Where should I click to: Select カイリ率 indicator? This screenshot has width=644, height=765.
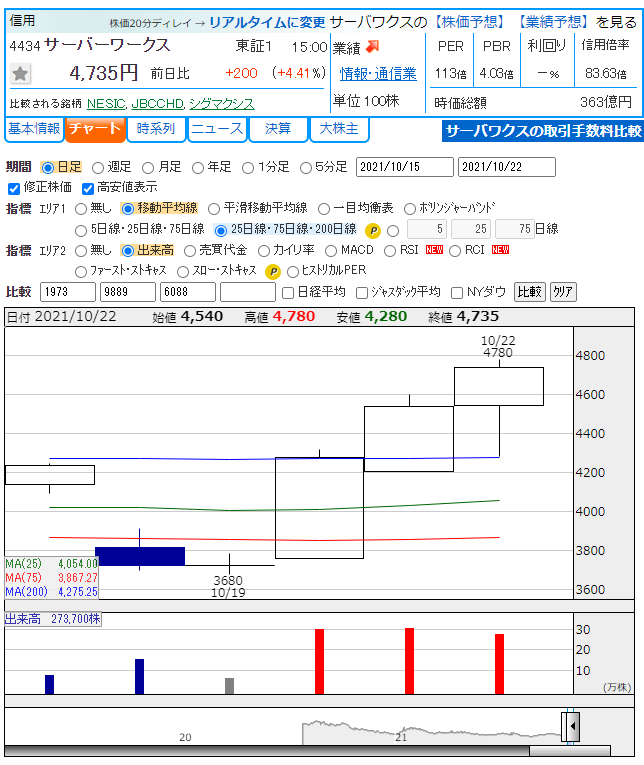263,251
